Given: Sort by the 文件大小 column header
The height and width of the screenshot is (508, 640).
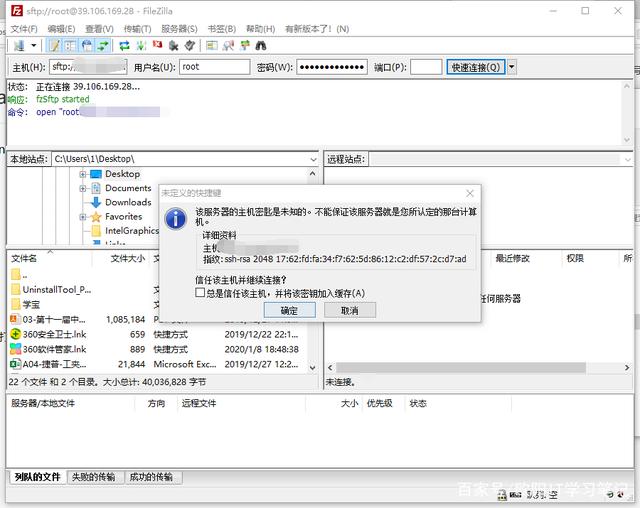Looking at the screenshot, I should pyautogui.click(x=127, y=258).
